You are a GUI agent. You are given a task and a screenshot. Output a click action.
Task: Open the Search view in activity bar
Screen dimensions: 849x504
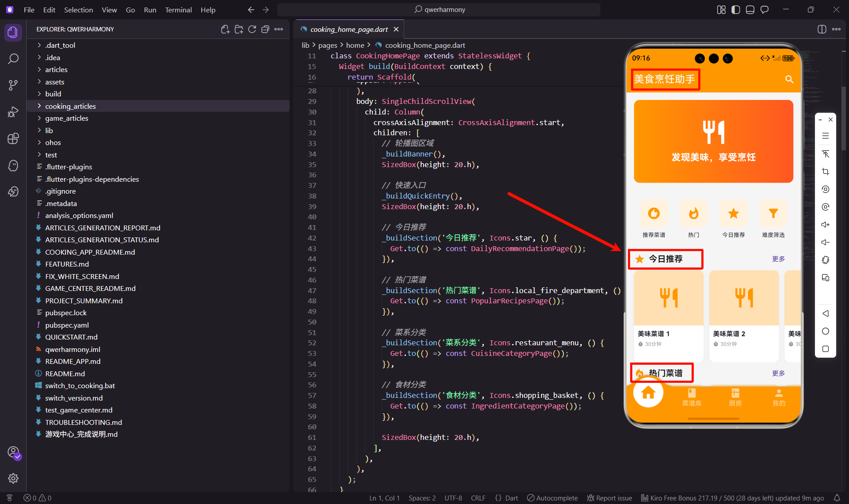tap(13, 59)
